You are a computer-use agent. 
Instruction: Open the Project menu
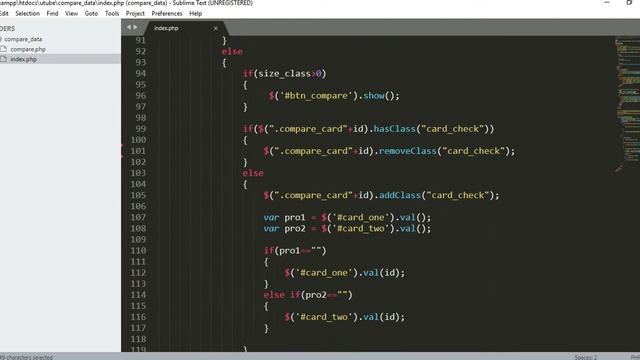point(135,13)
